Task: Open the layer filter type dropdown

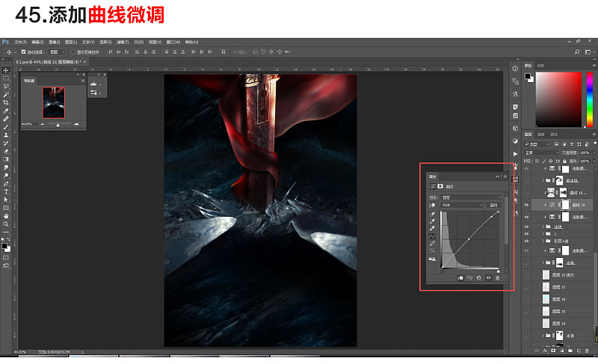Action: 537,144
